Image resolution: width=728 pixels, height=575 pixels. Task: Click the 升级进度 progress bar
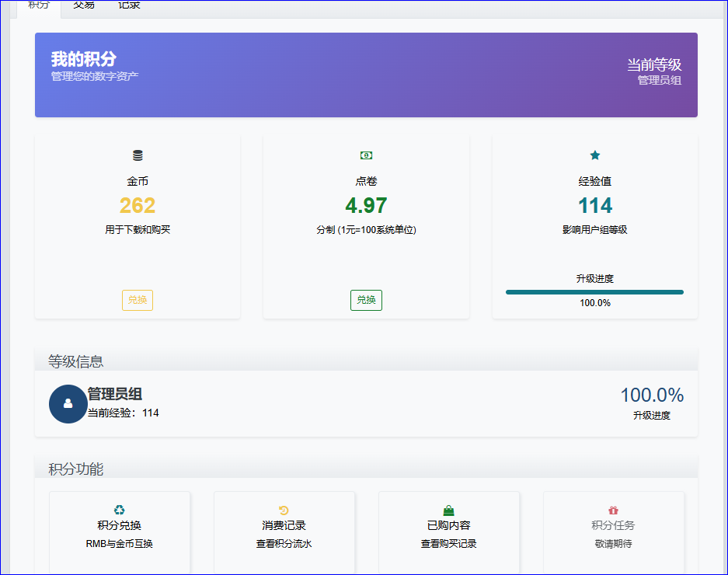coord(594,292)
